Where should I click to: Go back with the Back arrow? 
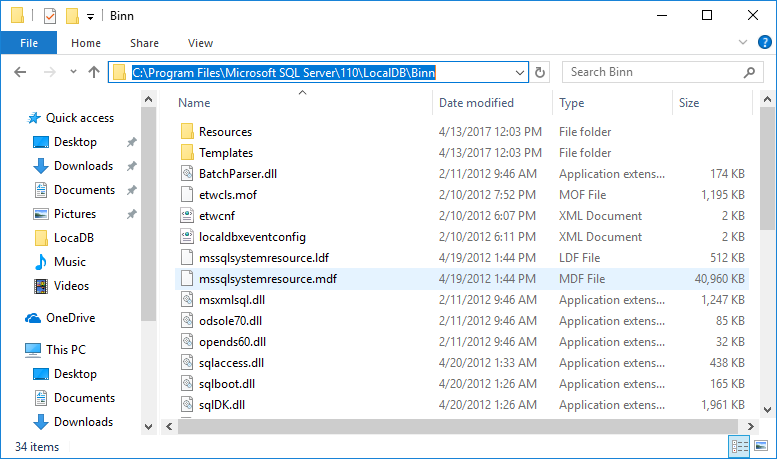pyautogui.click(x=21, y=72)
